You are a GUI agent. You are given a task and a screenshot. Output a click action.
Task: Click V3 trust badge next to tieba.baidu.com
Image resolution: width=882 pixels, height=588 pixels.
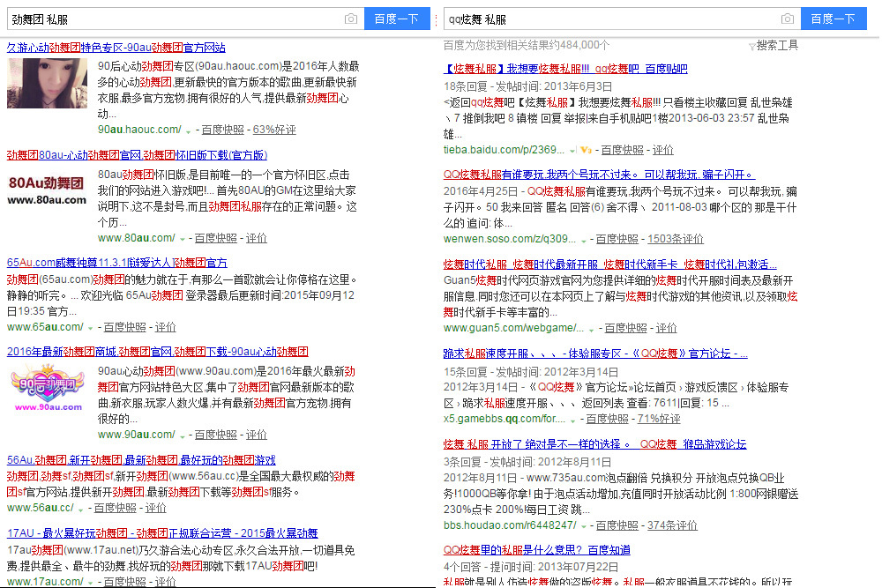click(x=587, y=150)
